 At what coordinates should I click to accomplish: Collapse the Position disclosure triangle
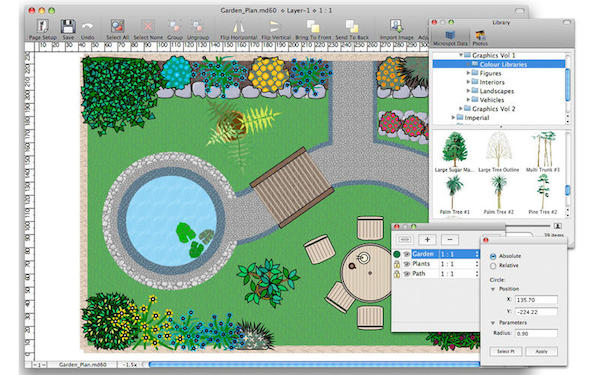coord(493,289)
